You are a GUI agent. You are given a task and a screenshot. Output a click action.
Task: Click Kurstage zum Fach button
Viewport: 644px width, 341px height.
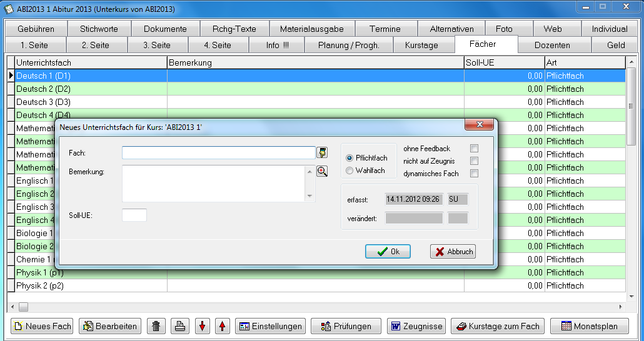[498, 326]
